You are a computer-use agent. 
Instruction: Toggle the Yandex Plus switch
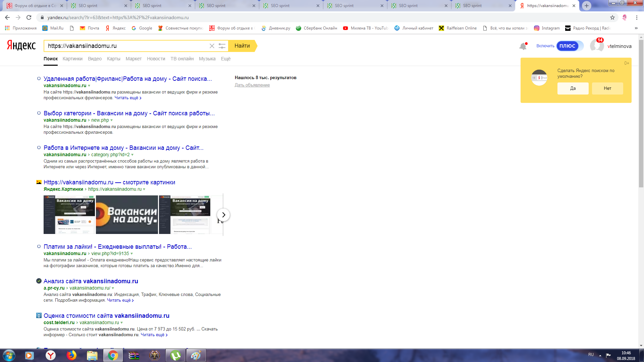pos(570,46)
